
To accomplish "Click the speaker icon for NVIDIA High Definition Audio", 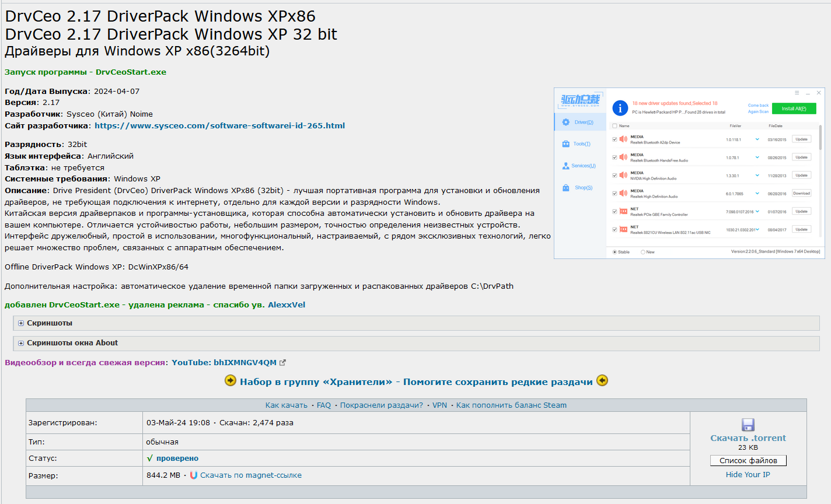I will pyautogui.click(x=623, y=176).
